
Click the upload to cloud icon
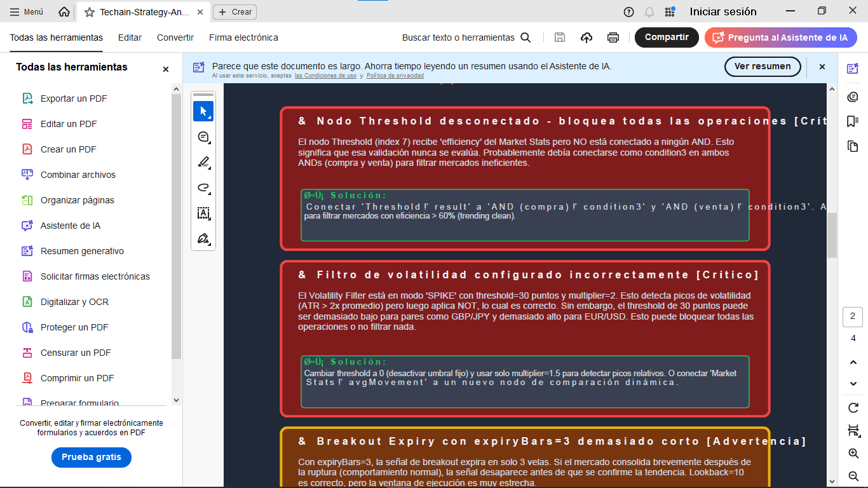(x=587, y=37)
